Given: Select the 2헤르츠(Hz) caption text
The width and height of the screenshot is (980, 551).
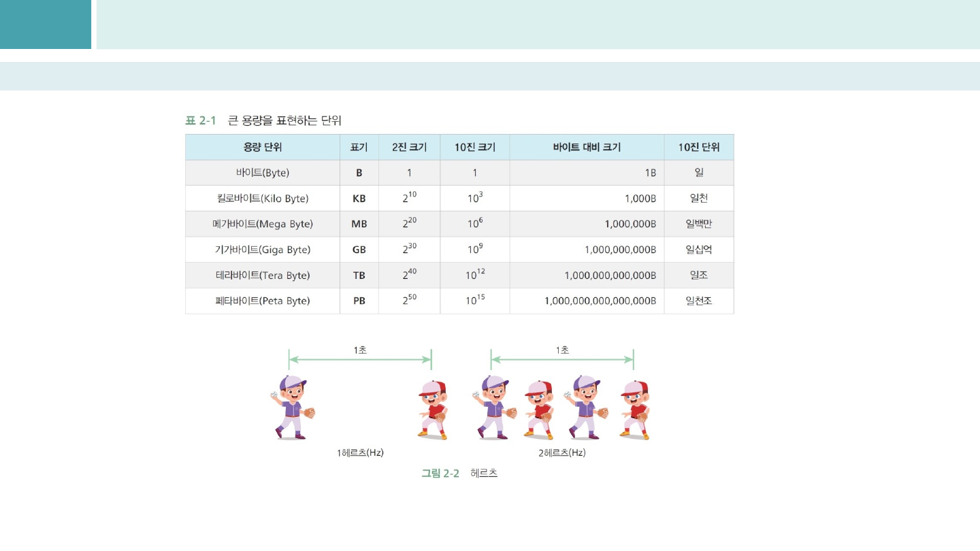Looking at the screenshot, I should [x=561, y=452].
